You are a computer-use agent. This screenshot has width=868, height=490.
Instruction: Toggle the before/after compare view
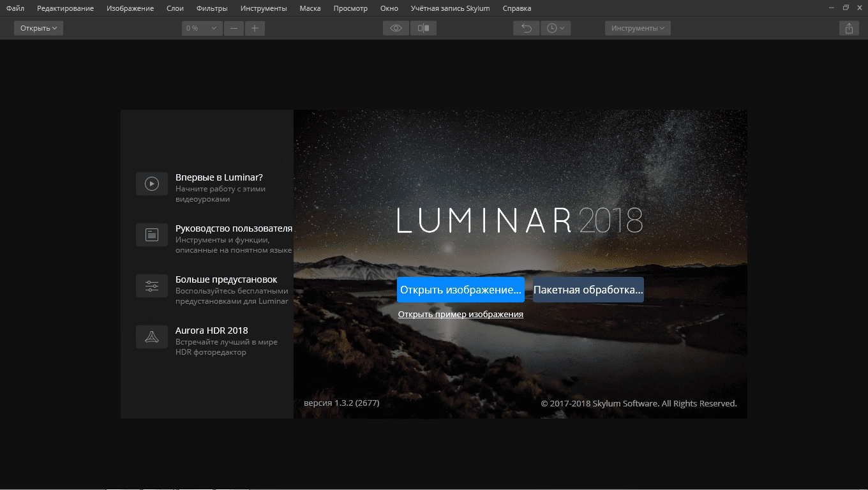pos(423,28)
